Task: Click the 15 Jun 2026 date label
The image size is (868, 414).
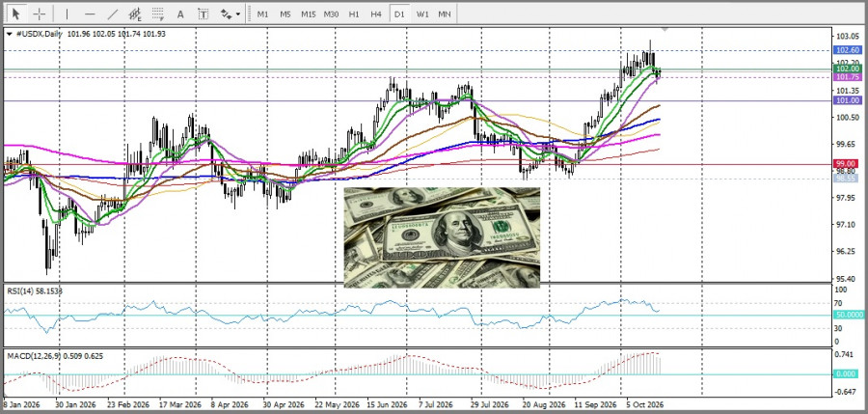Action: tap(387, 404)
